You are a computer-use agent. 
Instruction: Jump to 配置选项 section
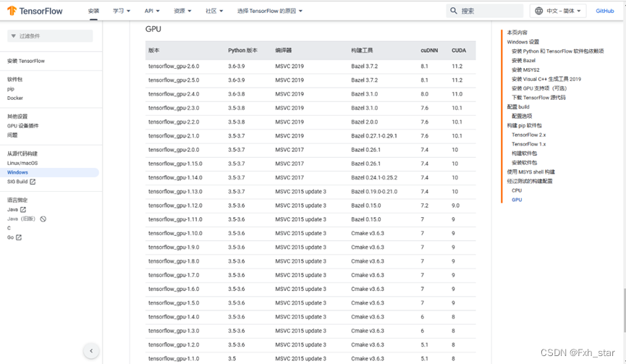coord(522,116)
